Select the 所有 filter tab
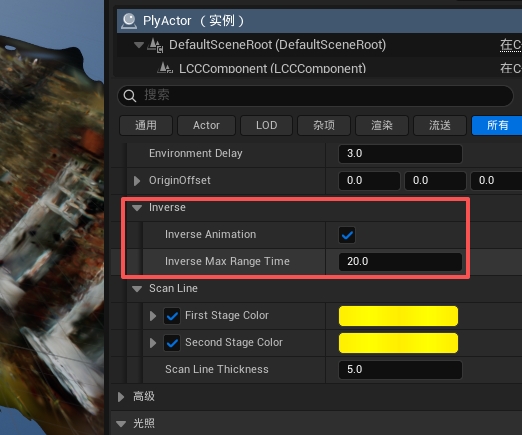 [497, 125]
